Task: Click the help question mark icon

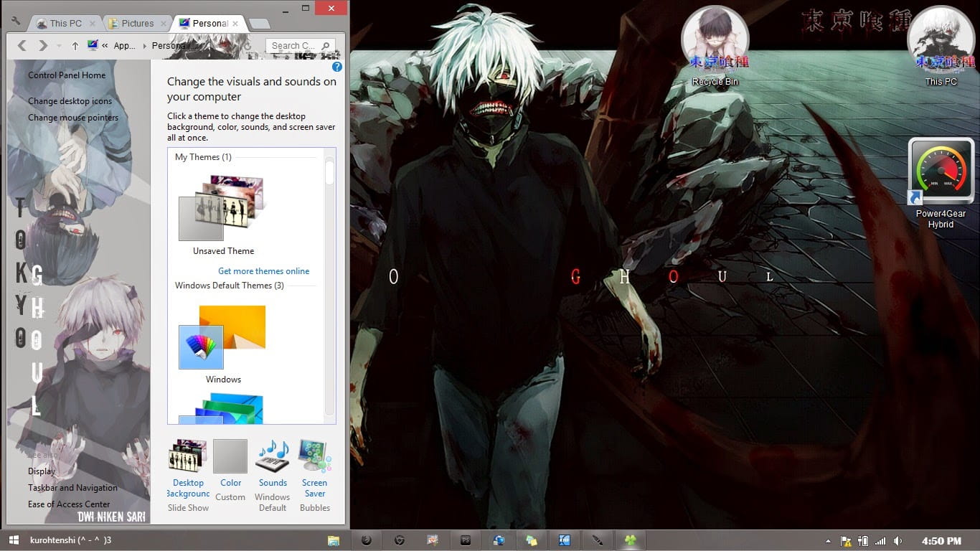Action: point(336,67)
